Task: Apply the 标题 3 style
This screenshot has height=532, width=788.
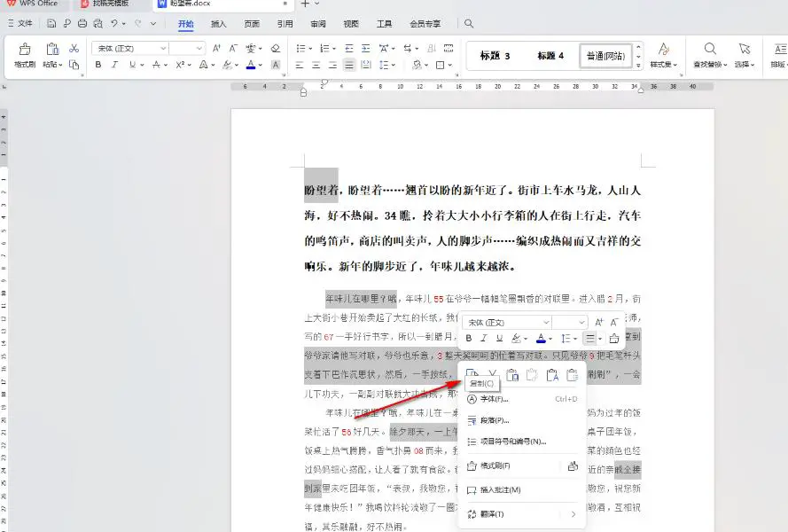Action: point(495,56)
